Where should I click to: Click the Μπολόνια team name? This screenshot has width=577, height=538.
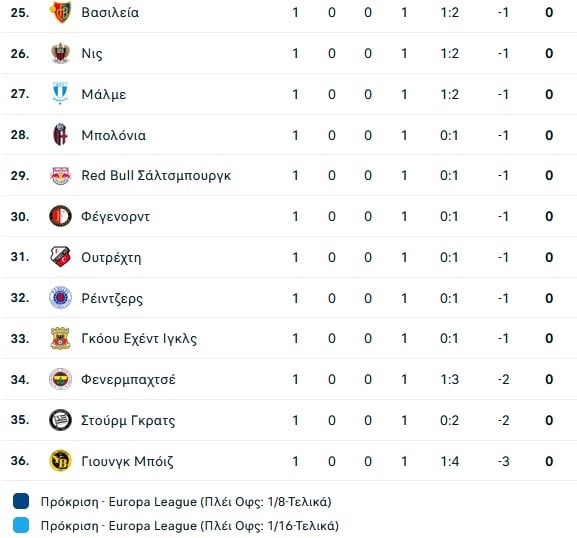113,135
